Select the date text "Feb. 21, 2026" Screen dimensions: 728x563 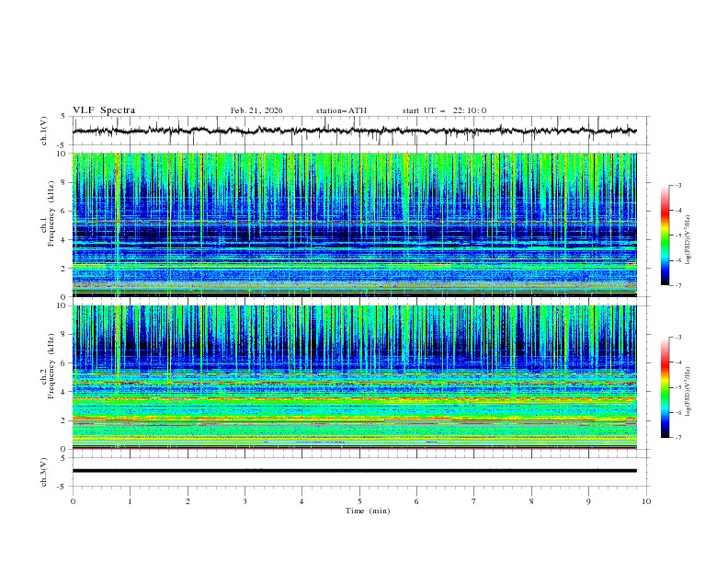pyautogui.click(x=256, y=110)
